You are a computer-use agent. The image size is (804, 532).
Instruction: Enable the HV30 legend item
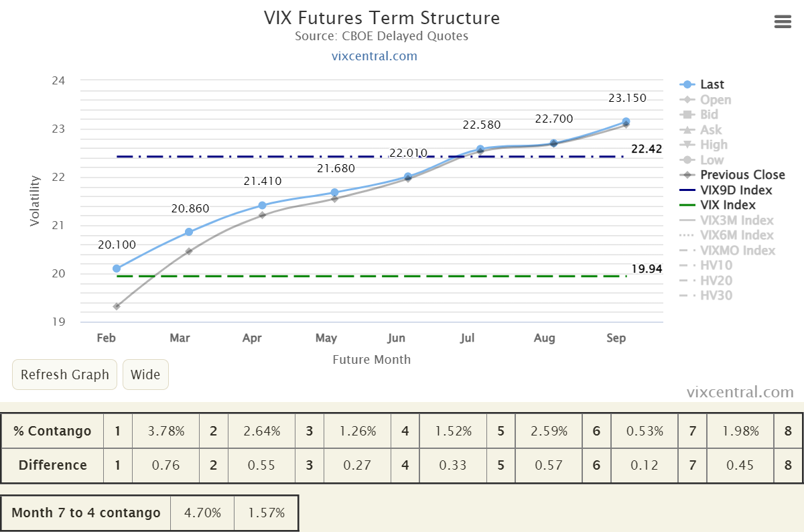pyautogui.click(x=706, y=295)
